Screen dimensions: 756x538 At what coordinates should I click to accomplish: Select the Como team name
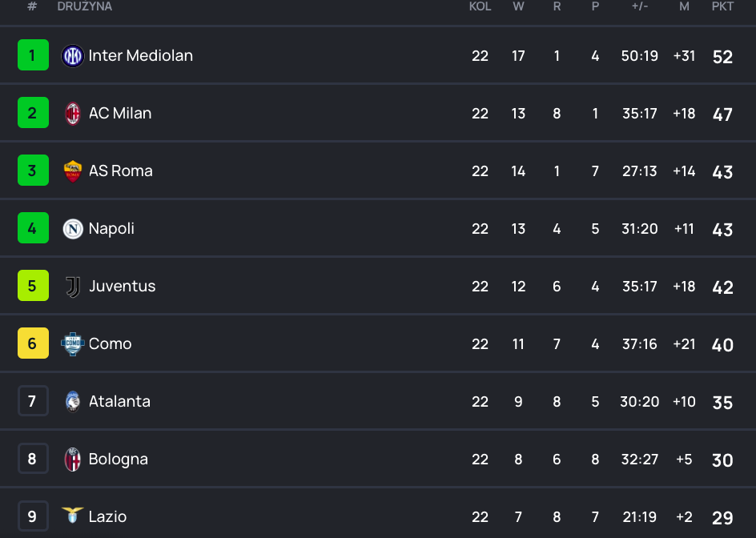click(111, 344)
